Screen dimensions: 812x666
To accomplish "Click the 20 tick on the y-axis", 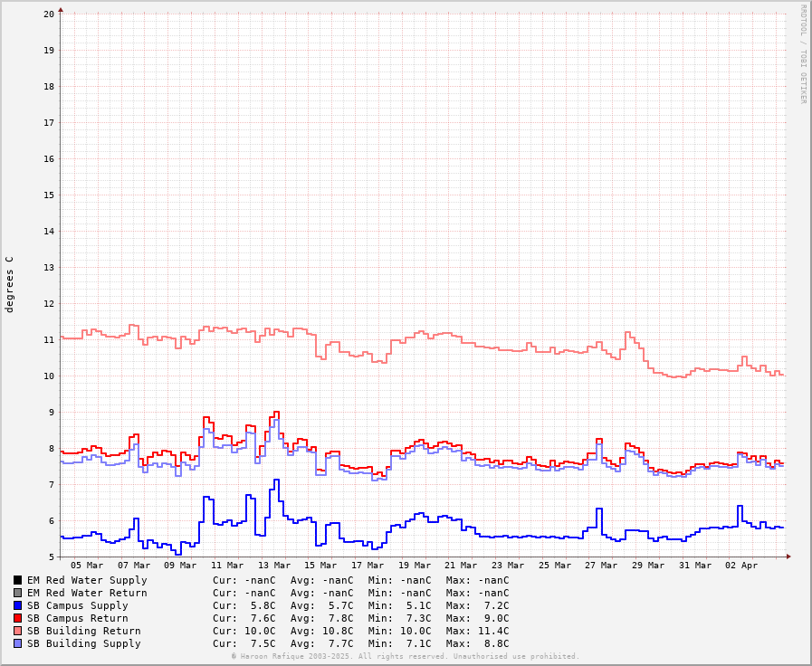I will [49, 14].
